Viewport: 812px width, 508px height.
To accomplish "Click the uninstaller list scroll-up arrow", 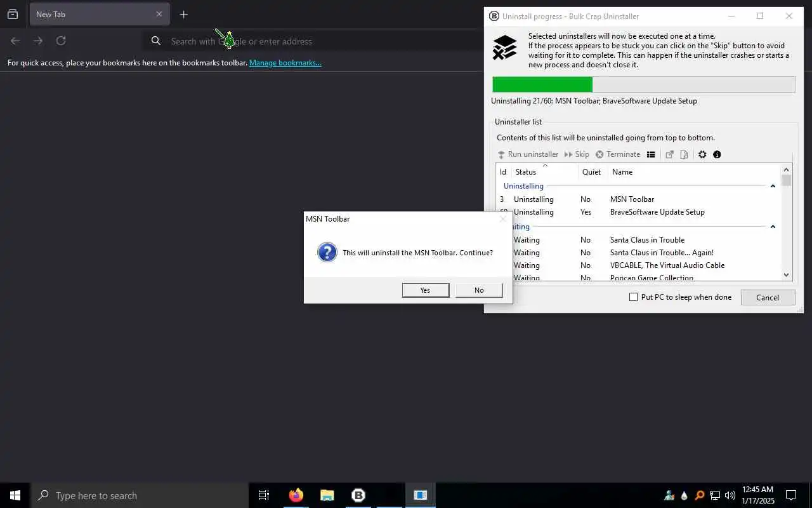I will [787, 170].
